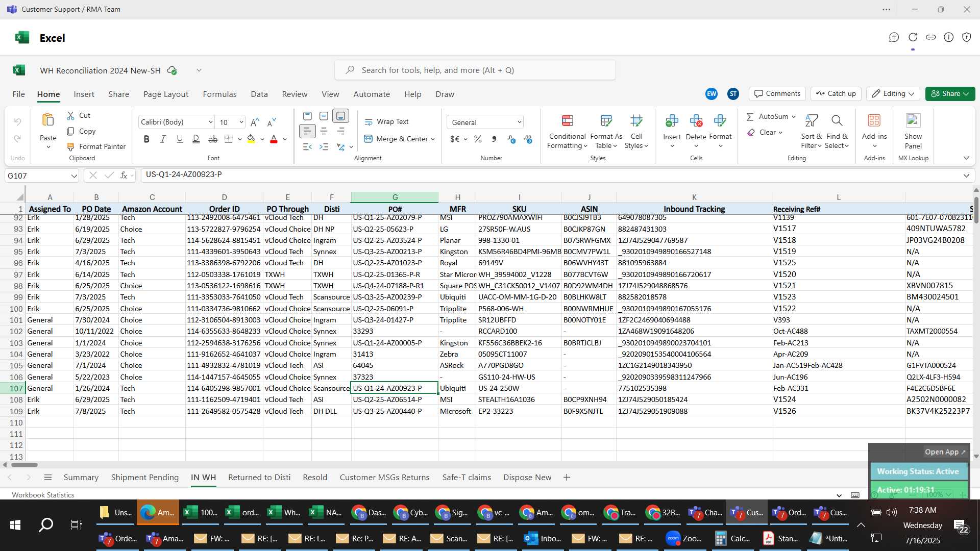Open Conditional Formatting menu
Screen dimensions: 980x551
click(567, 132)
